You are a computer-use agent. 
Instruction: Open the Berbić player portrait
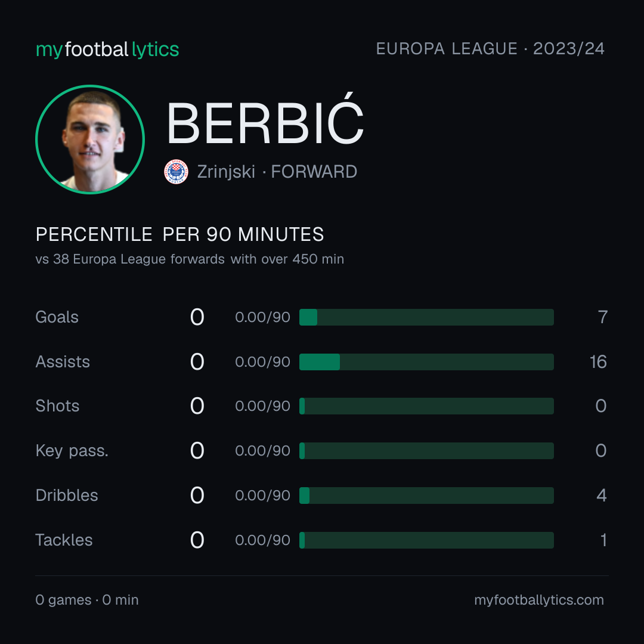[x=90, y=139]
